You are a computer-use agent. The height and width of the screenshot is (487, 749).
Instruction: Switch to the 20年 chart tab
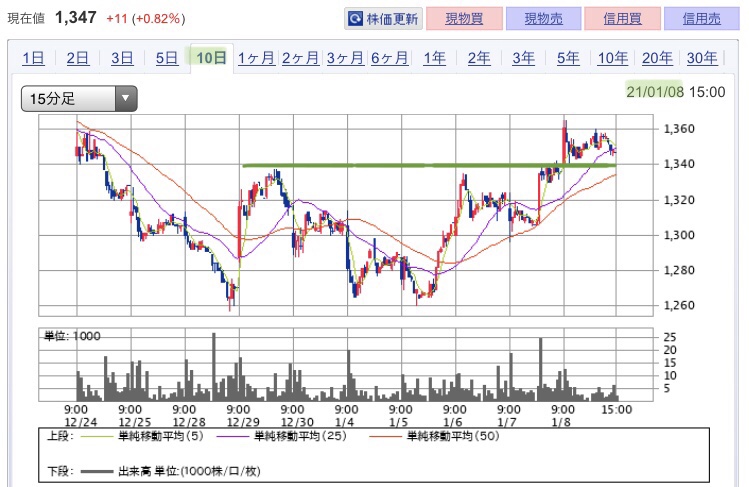(657, 58)
